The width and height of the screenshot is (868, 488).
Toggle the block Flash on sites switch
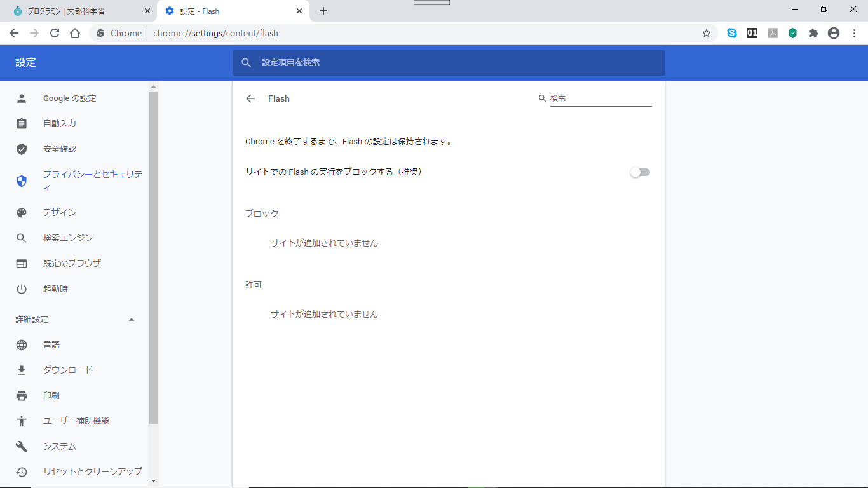640,172
